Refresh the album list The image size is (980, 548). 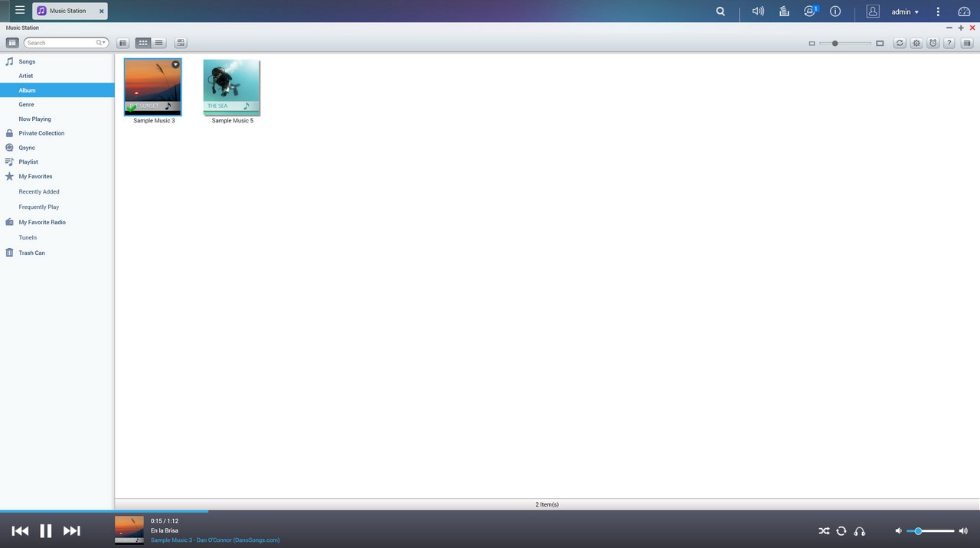(x=900, y=43)
